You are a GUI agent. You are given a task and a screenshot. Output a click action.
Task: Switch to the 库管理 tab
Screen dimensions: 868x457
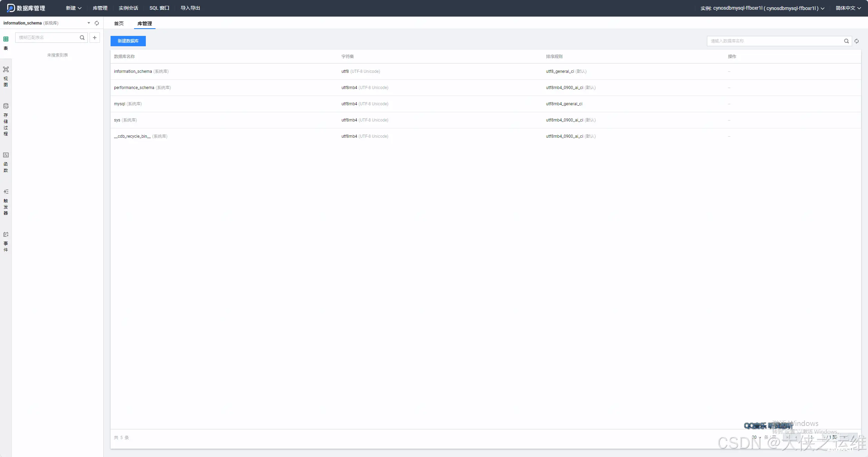pyautogui.click(x=145, y=23)
